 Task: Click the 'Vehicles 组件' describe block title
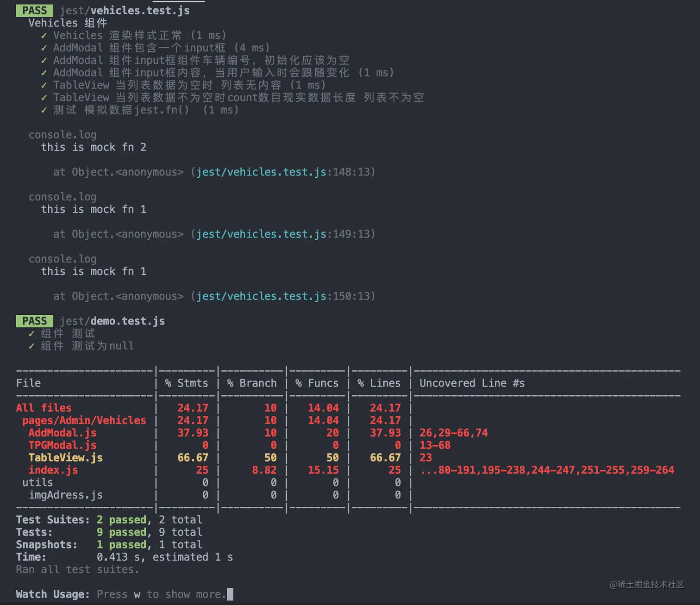coord(68,23)
